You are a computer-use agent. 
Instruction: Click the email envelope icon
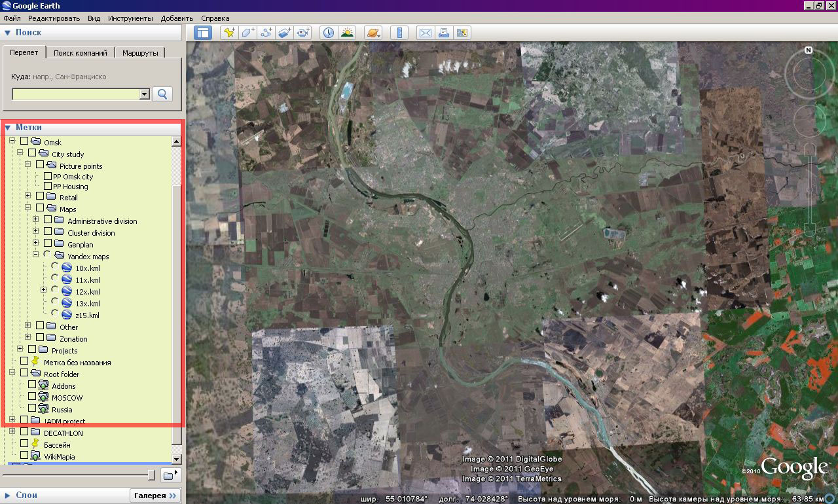coord(426,32)
